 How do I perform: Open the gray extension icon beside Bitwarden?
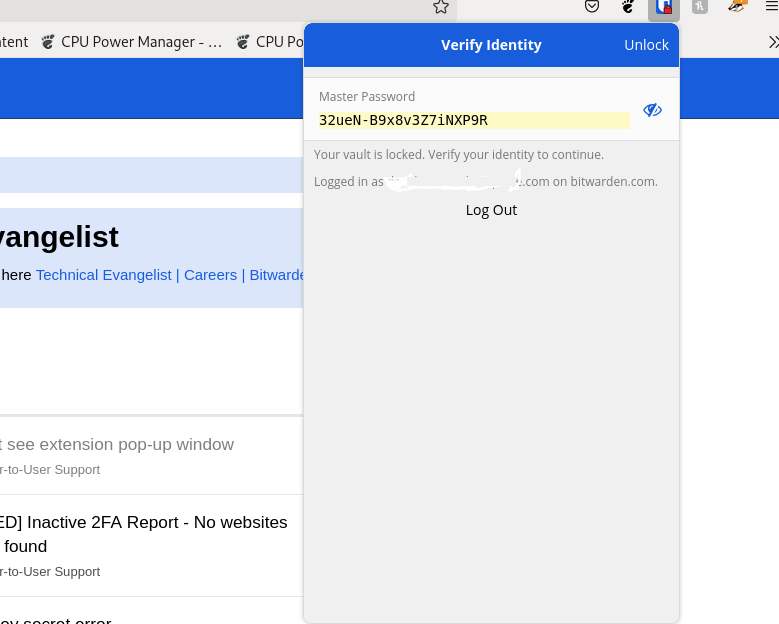[700, 6]
